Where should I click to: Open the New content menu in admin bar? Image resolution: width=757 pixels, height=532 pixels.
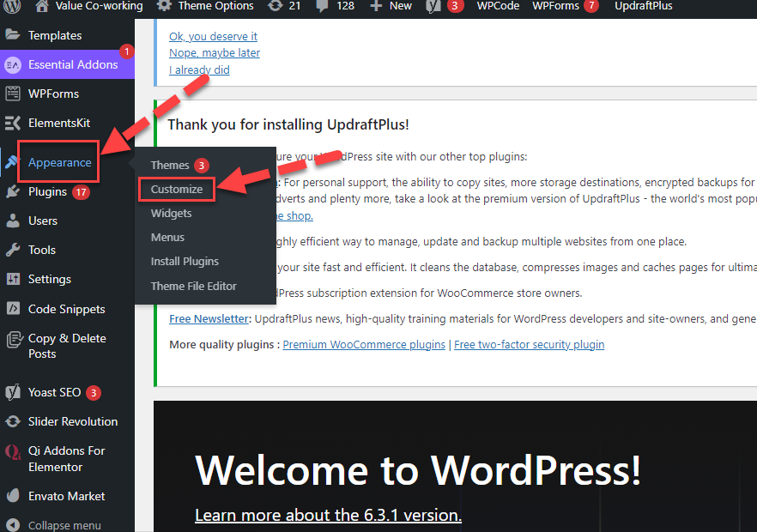401,6
